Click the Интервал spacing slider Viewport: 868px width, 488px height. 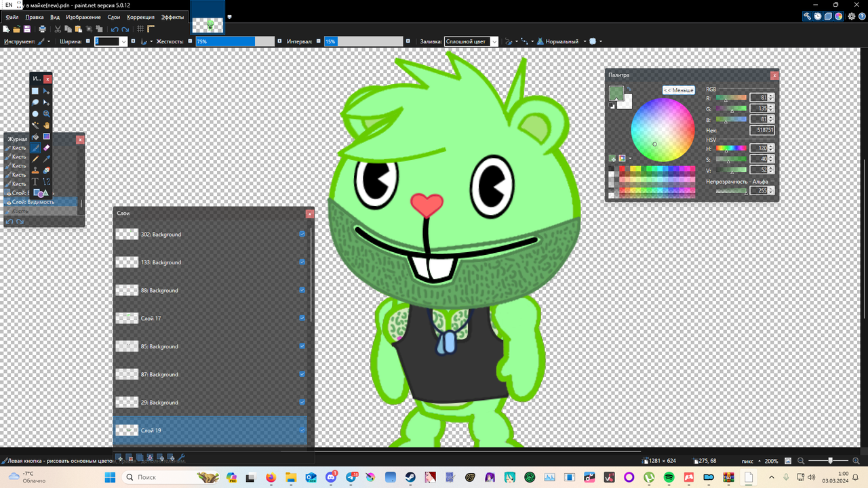pyautogui.click(x=363, y=41)
